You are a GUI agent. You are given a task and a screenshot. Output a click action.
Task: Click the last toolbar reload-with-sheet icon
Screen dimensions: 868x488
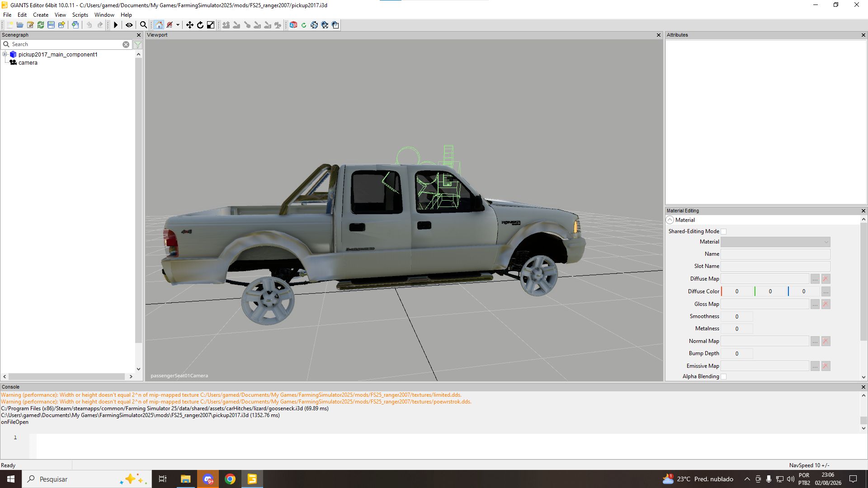point(335,25)
